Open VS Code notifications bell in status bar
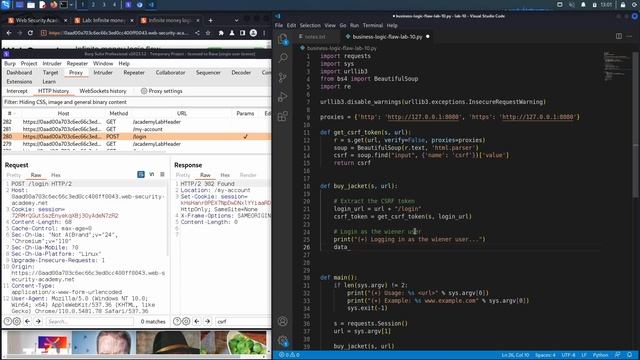Image resolution: width=640 pixels, height=360 pixels. (x=630, y=355)
